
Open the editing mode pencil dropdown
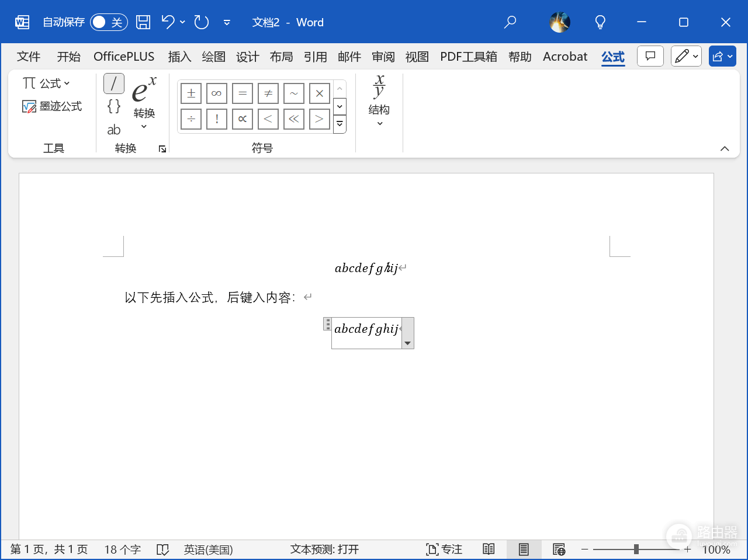click(686, 56)
